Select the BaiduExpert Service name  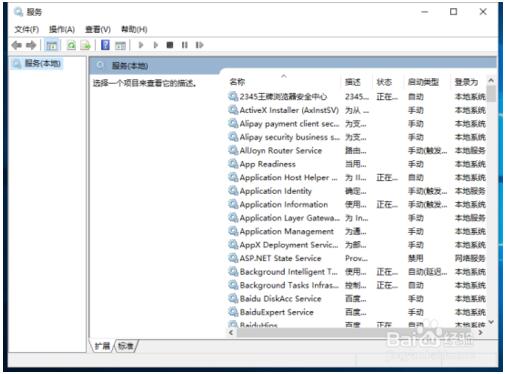(x=277, y=312)
